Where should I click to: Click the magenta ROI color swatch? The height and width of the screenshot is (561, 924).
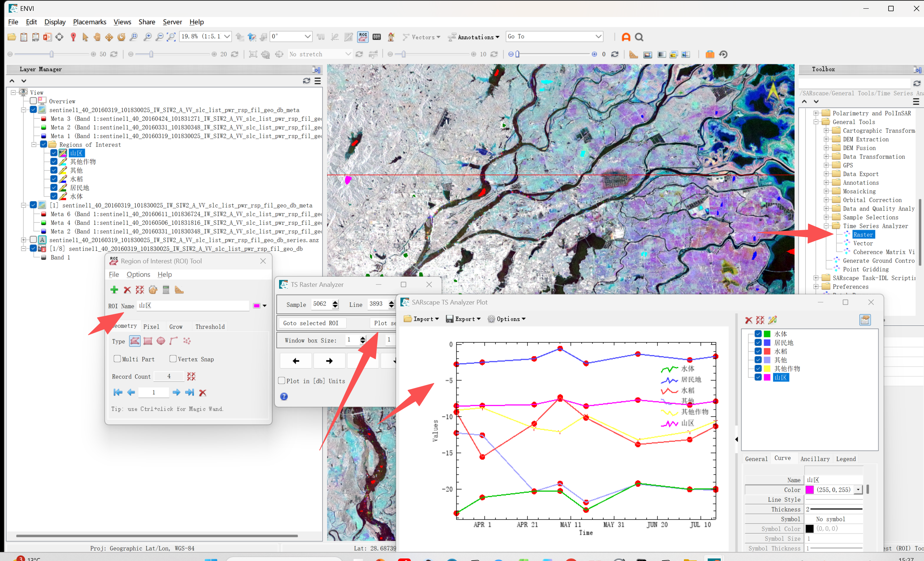[x=256, y=306]
